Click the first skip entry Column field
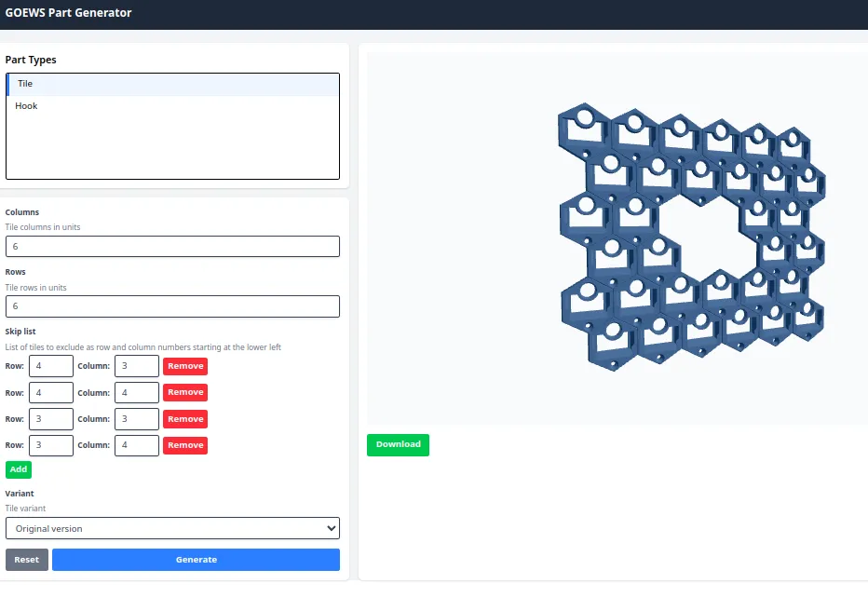 tap(137, 366)
